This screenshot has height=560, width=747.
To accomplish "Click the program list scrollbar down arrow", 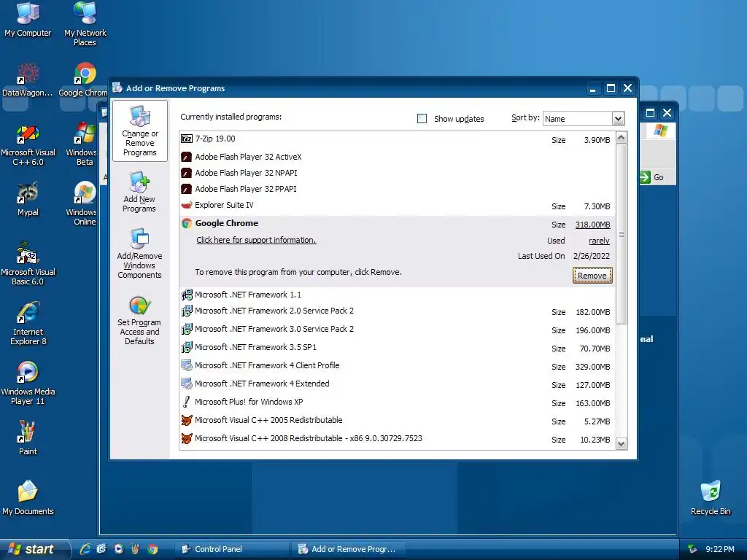I will (622, 444).
